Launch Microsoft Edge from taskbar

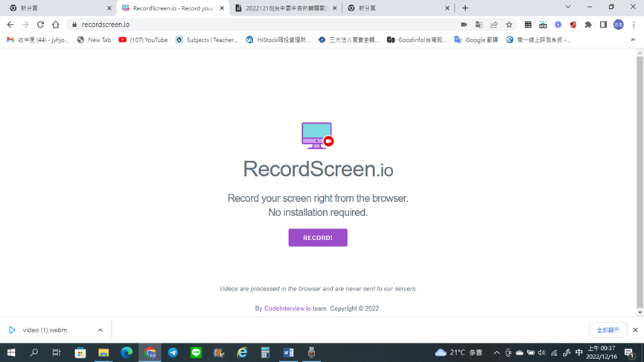(x=127, y=352)
